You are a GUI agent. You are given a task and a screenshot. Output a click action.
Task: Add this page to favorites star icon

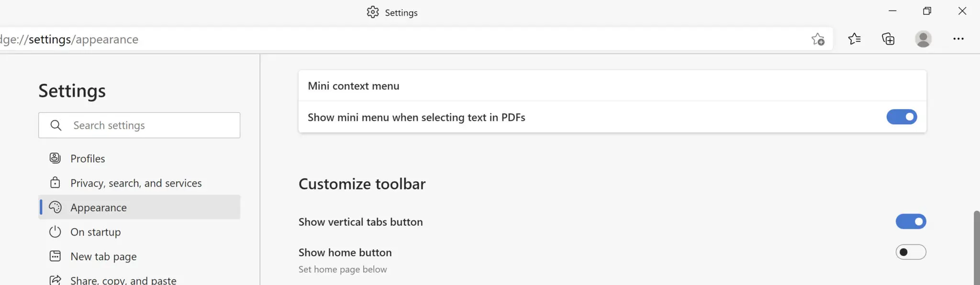pyautogui.click(x=818, y=39)
